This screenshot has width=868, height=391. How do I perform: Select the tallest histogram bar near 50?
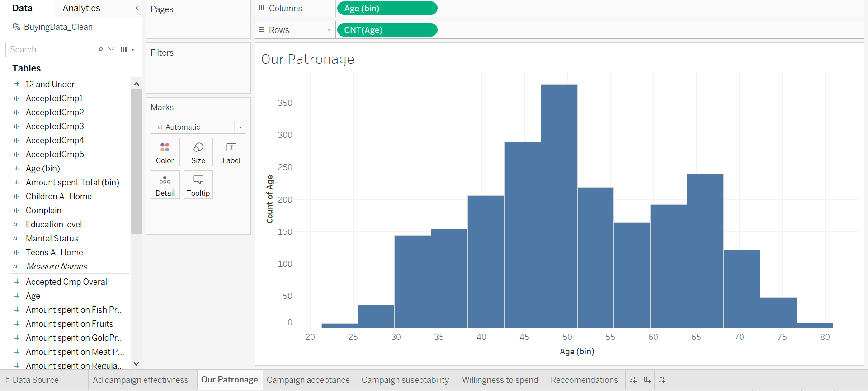tap(559, 206)
